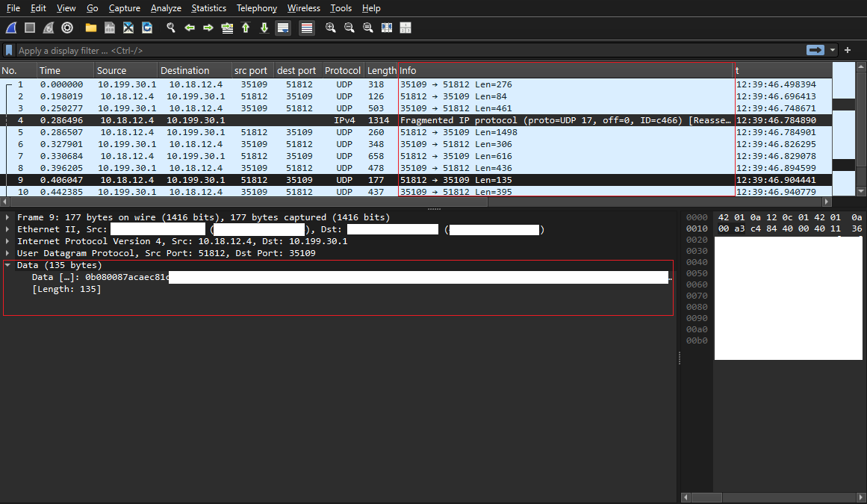Collapse the expanded Data section
Image resolution: width=867 pixels, height=504 pixels.
(x=7, y=264)
